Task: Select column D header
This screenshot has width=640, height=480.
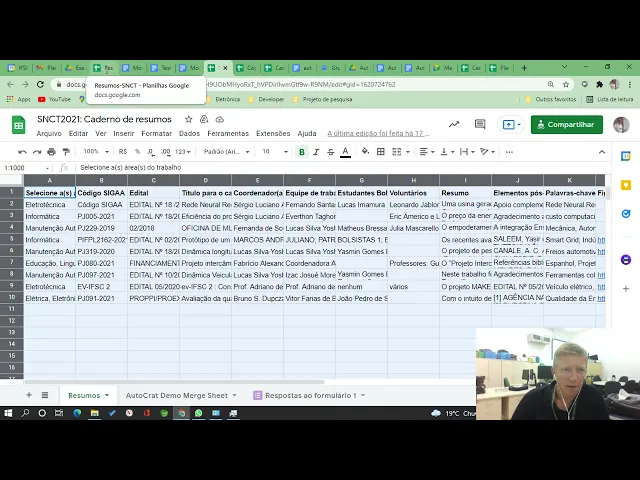Action: [x=205, y=180]
